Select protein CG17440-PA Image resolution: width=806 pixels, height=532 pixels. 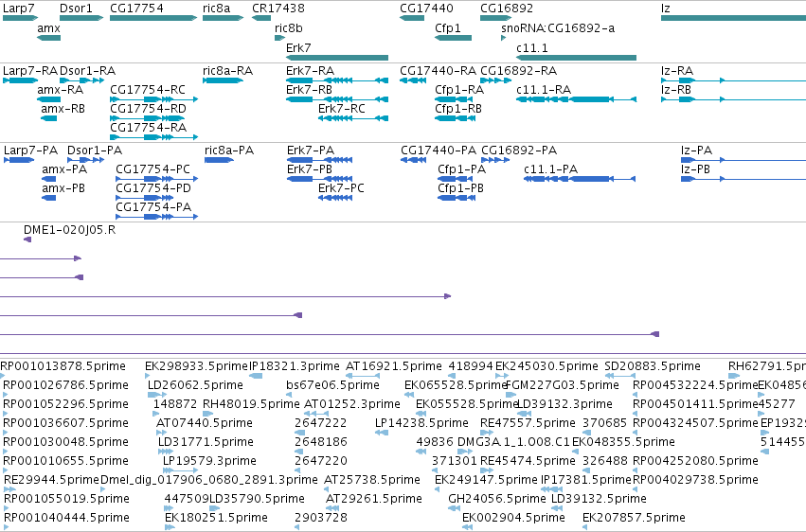coord(439,151)
